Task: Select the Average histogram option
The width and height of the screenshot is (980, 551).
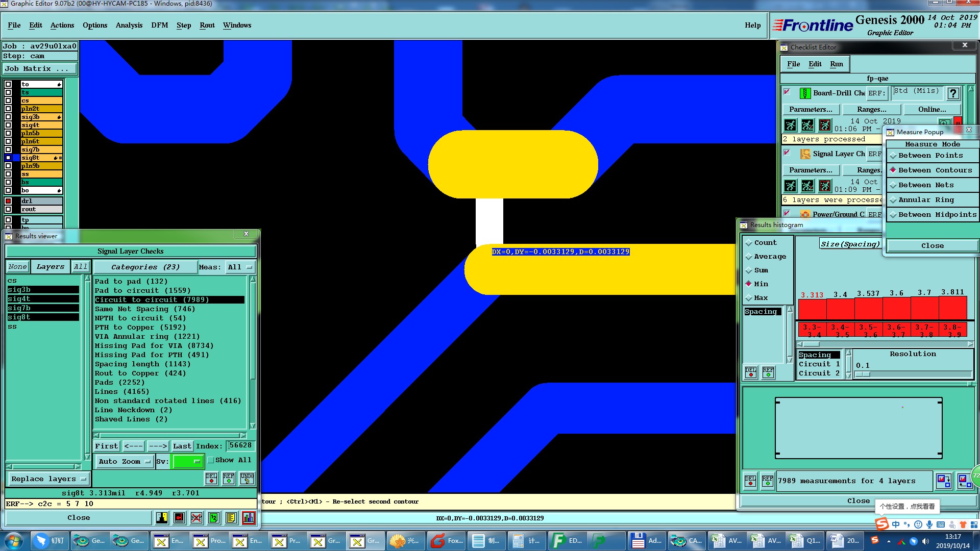Action: pyautogui.click(x=766, y=257)
